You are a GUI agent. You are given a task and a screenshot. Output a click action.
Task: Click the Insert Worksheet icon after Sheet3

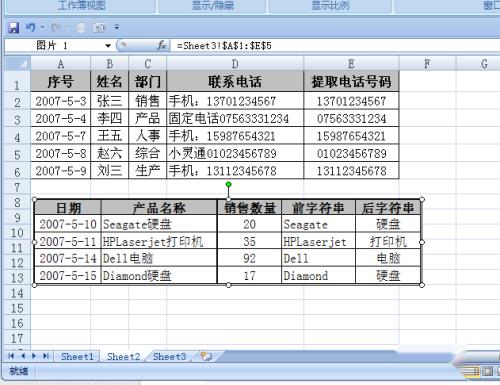tap(206, 357)
